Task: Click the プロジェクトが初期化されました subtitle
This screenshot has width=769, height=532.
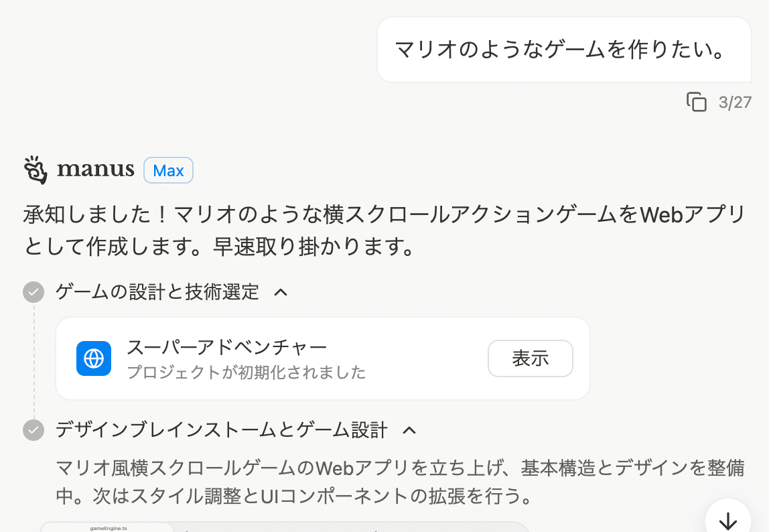Action: coord(246,373)
